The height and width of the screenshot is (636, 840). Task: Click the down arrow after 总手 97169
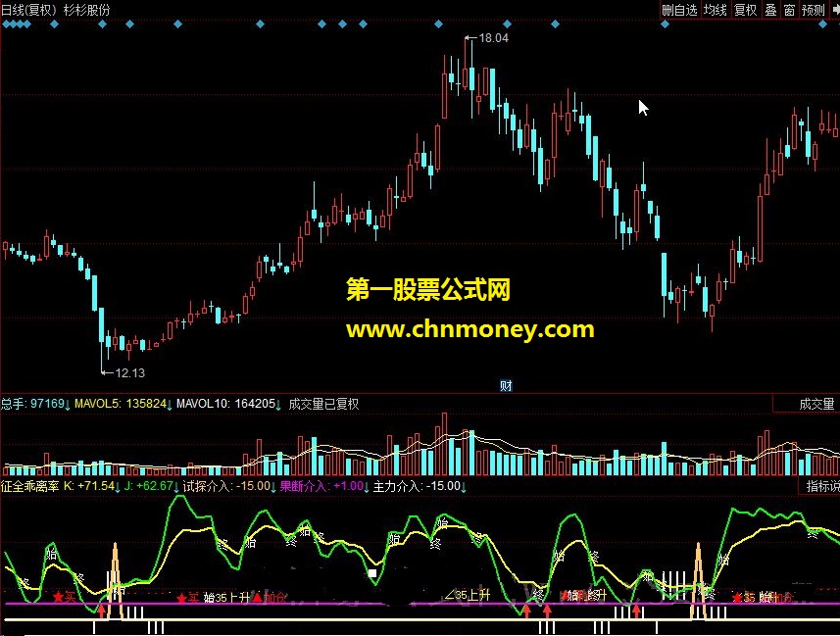(68, 405)
